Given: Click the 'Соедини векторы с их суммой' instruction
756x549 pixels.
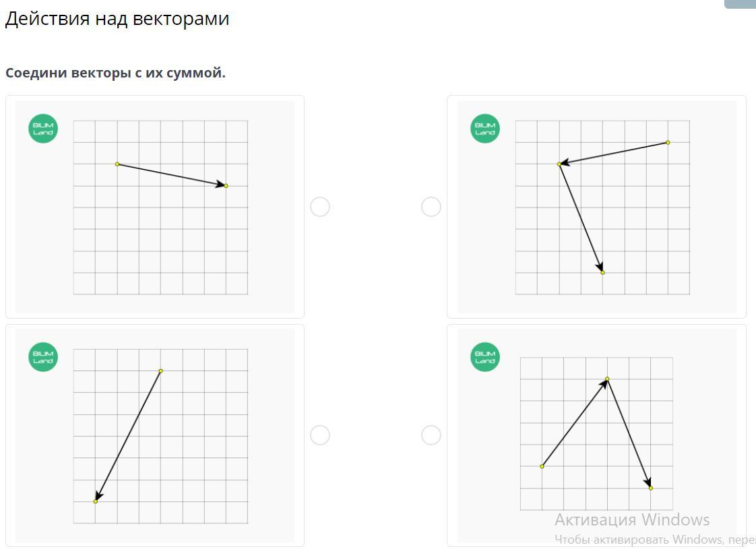Looking at the screenshot, I should tap(115, 73).
